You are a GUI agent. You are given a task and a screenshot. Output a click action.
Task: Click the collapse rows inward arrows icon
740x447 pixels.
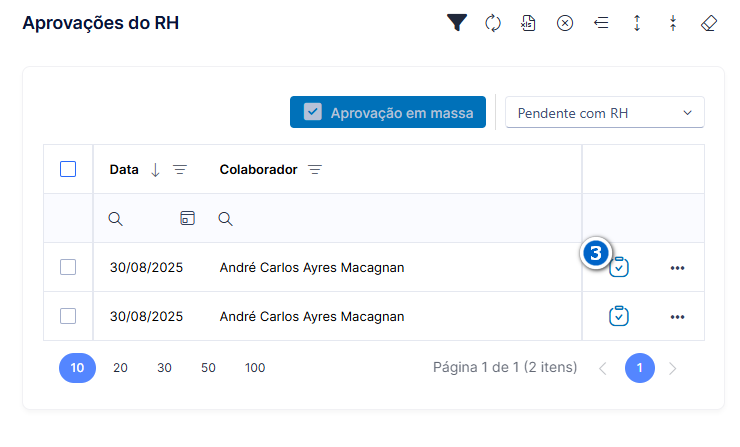click(x=673, y=23)
